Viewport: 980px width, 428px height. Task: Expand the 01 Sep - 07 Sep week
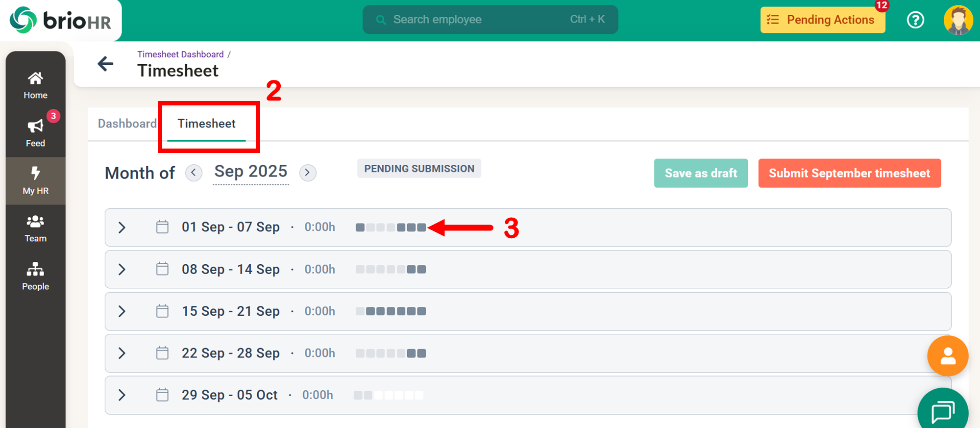point(122,227)
